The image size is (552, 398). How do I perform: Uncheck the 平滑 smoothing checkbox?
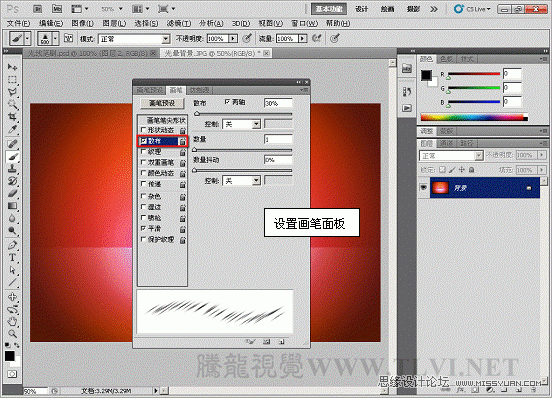(143, 229)
